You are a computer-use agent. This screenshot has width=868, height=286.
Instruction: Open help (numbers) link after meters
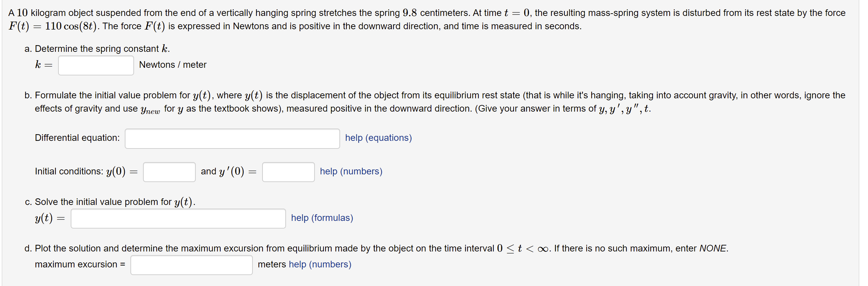click(320, 265)
